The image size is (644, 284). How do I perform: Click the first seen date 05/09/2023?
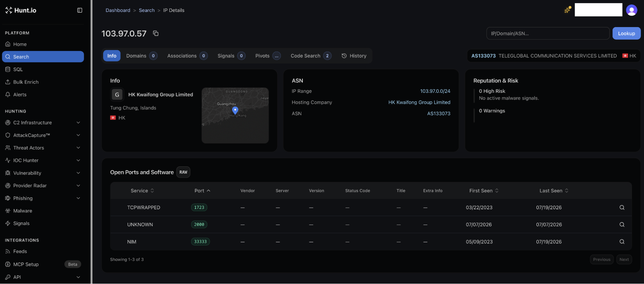(479, 242)
